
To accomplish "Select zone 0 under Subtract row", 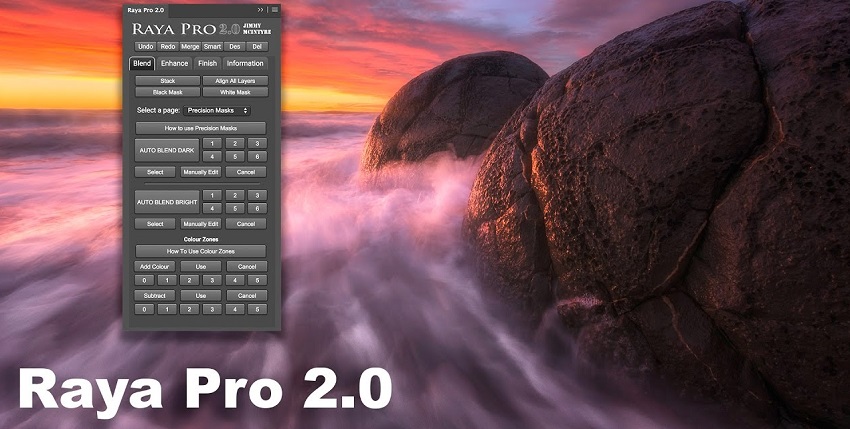I will [144, 309].
